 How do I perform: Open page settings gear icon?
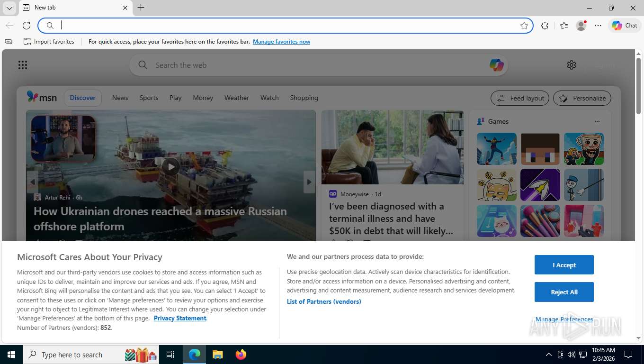(x=572, y=65)
